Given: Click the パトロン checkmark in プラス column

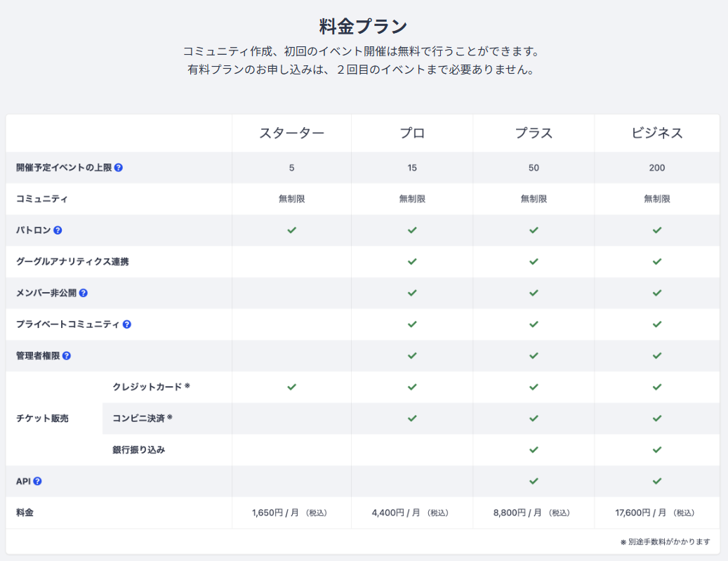Looking at the screenshot, I should (534, 230).
